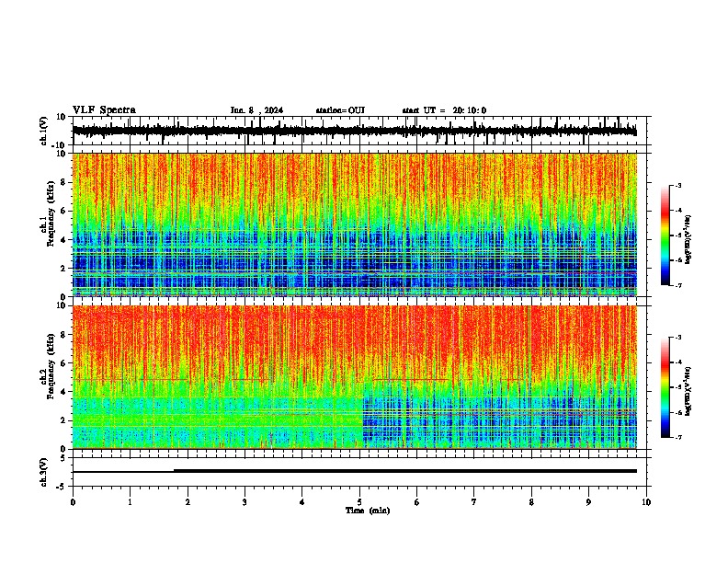Click time axis tick label '4'

click(x=302, y=502)
